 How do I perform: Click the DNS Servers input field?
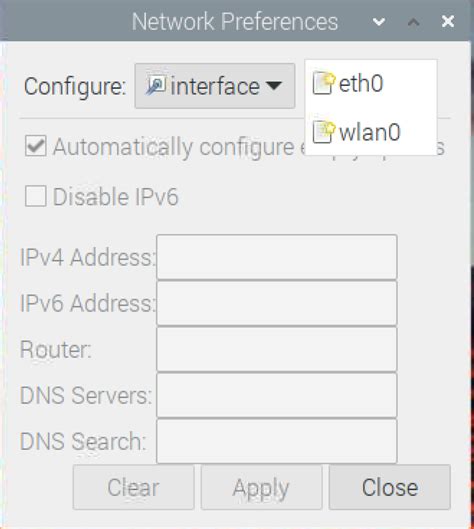click(277, 395)
